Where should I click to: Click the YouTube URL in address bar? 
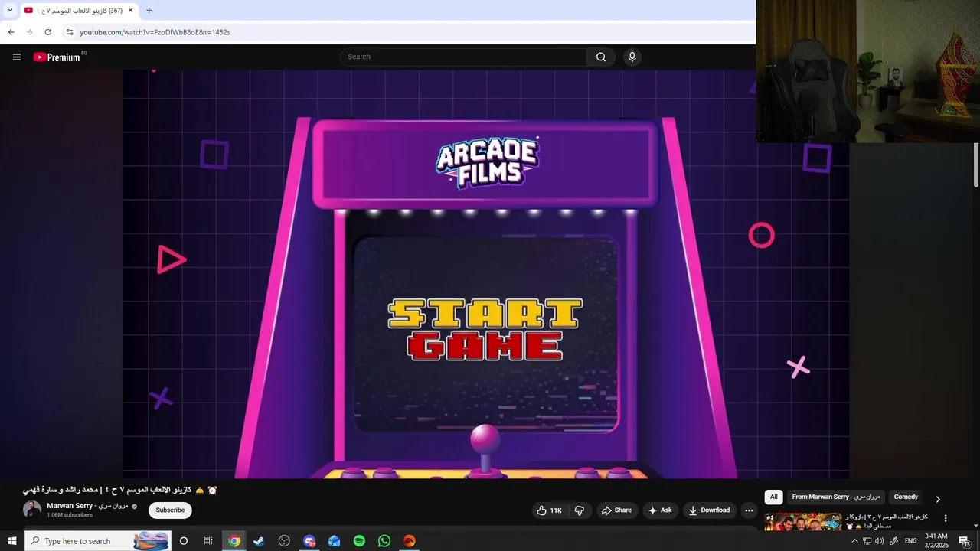click(155, 32)
